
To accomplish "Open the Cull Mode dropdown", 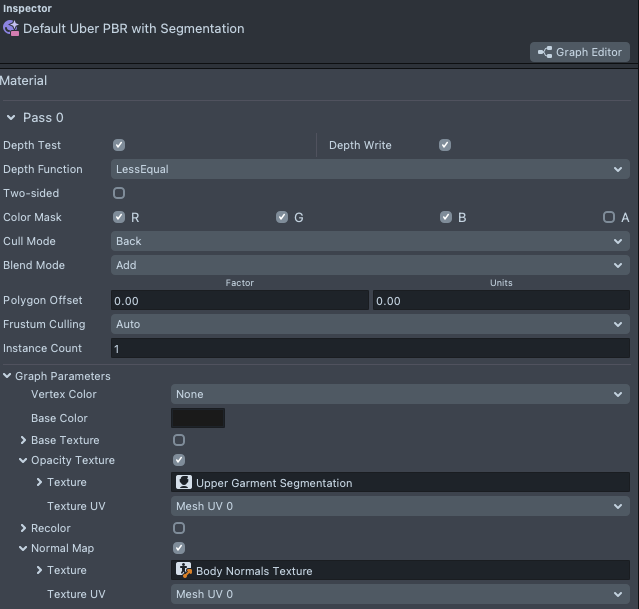I will point(370,241).
